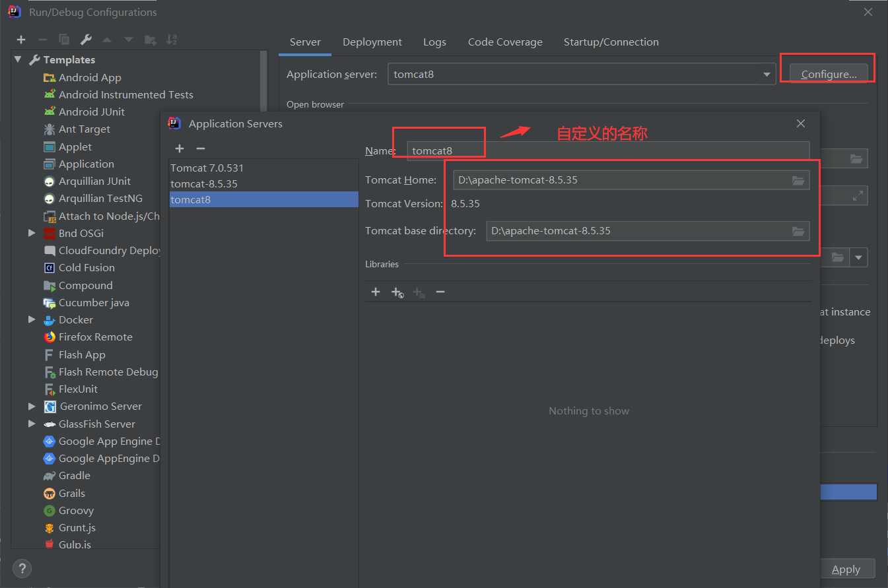888x588 pixels.
Task: Expand the Docker node
Action: pos(32,319)
